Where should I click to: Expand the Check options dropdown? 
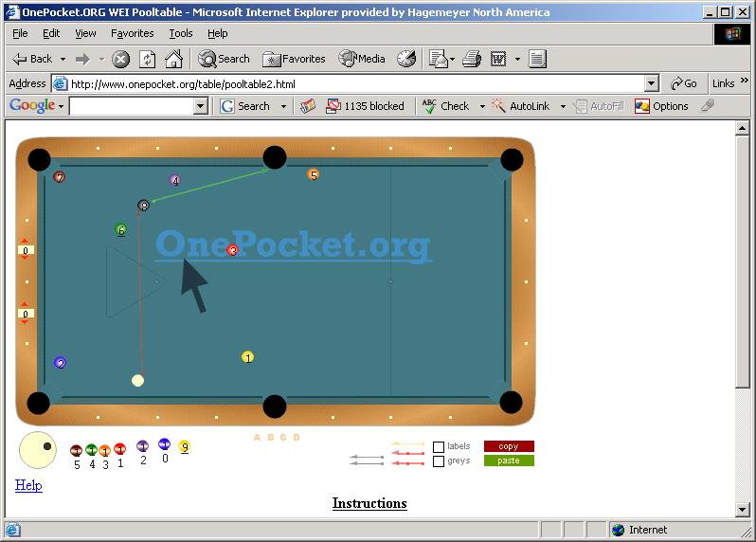(x=482, y=106)
